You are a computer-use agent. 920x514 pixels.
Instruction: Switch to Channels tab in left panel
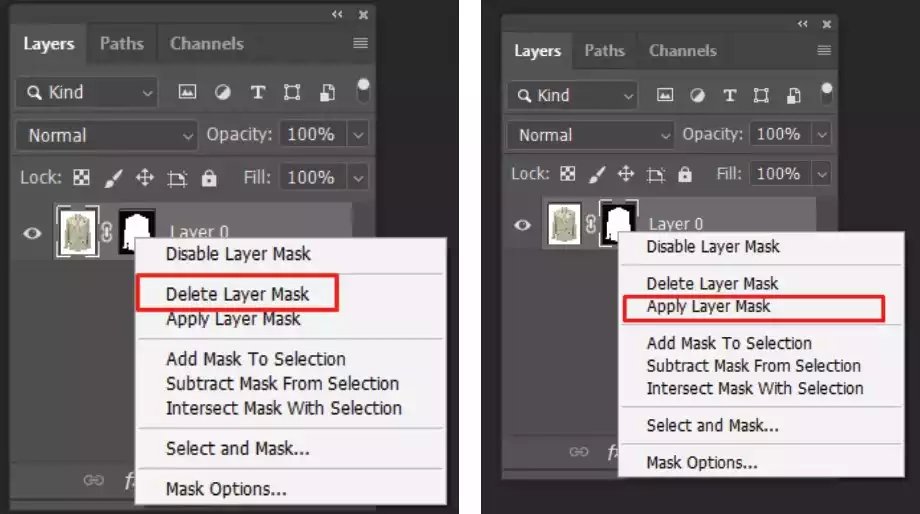click(x=207, y=43)
